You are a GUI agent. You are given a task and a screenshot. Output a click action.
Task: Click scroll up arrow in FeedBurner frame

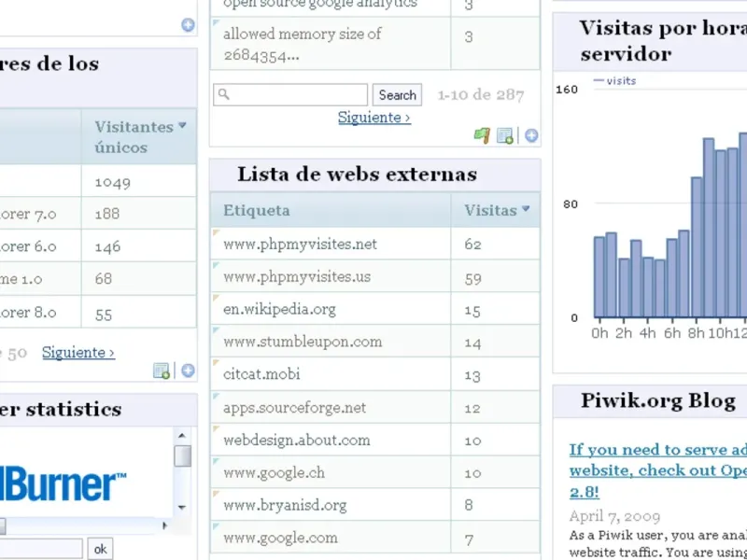click(x=182, y=435)
